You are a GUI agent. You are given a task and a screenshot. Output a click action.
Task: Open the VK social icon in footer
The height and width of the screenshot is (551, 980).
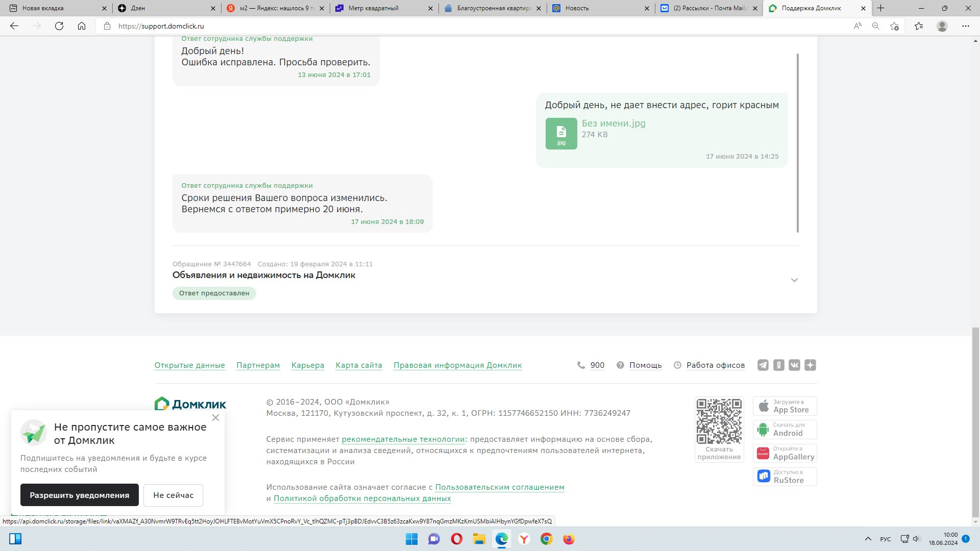(794, 365)
